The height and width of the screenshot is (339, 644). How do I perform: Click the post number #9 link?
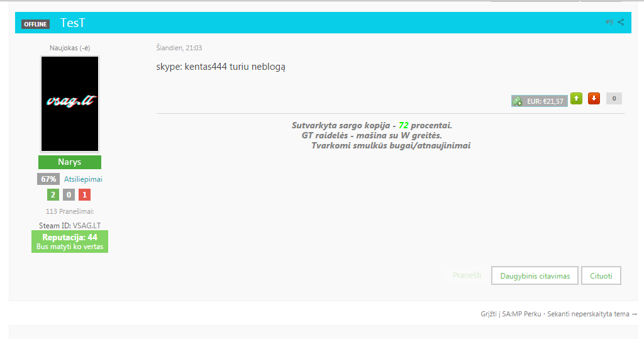(609, 22)
